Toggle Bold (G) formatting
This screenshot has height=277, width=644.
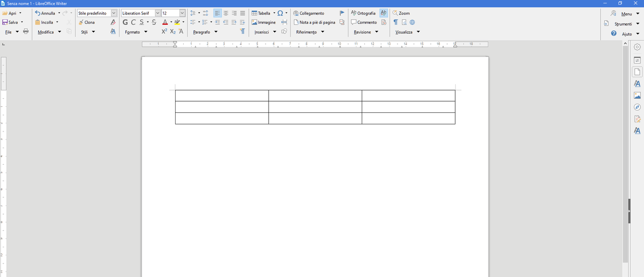[125, 22]
